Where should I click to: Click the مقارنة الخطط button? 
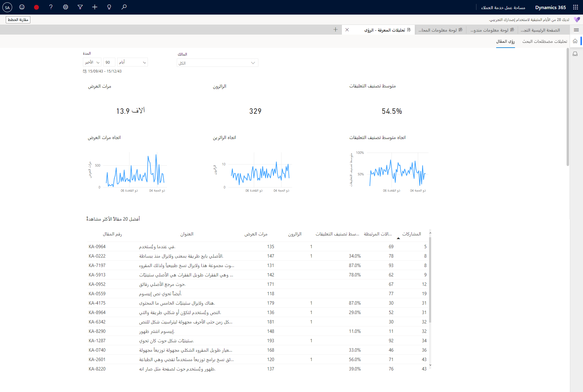[18, 20]
